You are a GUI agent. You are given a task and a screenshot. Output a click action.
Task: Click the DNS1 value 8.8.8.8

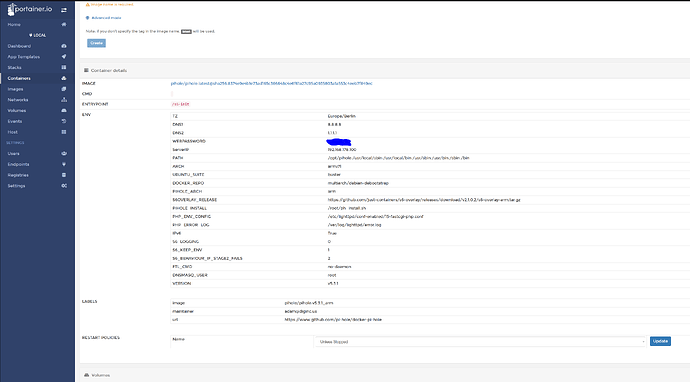[x=334, y=125]
